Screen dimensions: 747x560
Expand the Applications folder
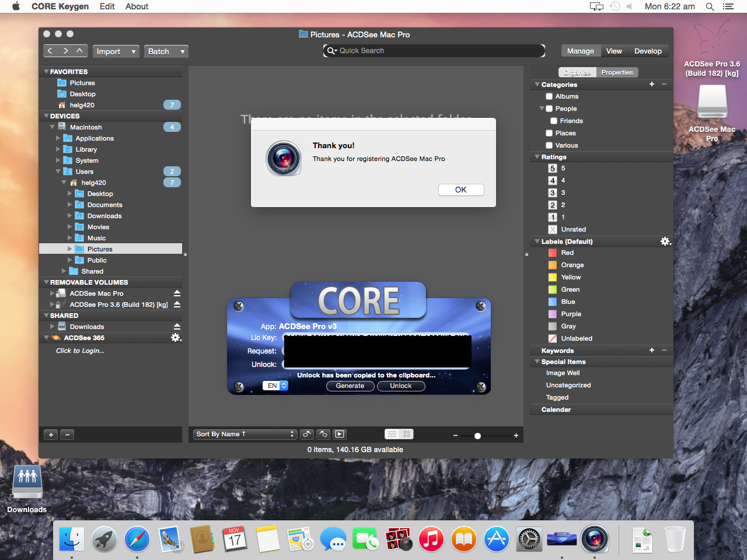(58, 138)
